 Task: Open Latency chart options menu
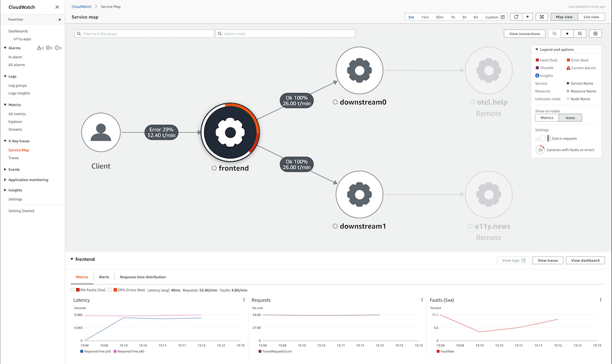244,300
